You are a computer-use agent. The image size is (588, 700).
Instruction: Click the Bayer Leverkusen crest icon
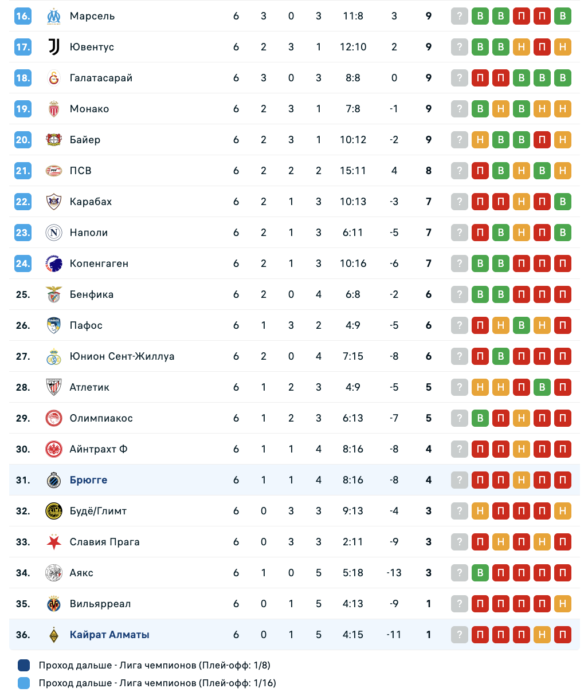tap(54, 140)
